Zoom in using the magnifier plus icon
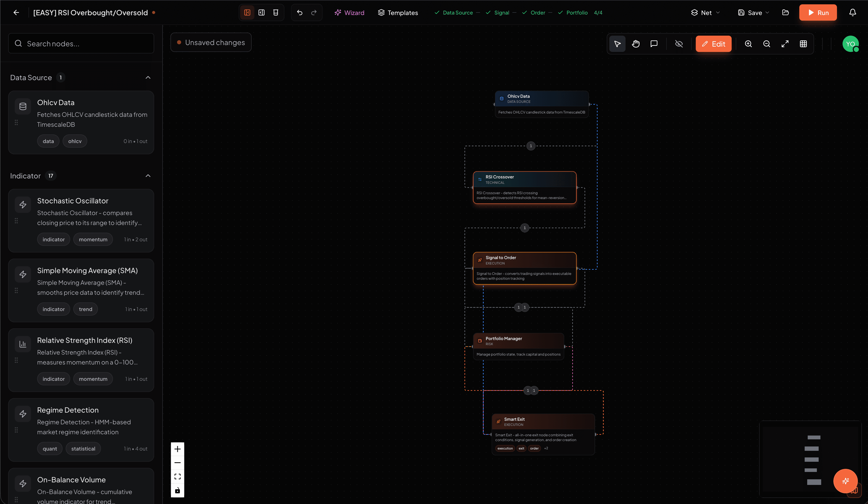Screen dimensions: 868x504 [x=748, y=44]
